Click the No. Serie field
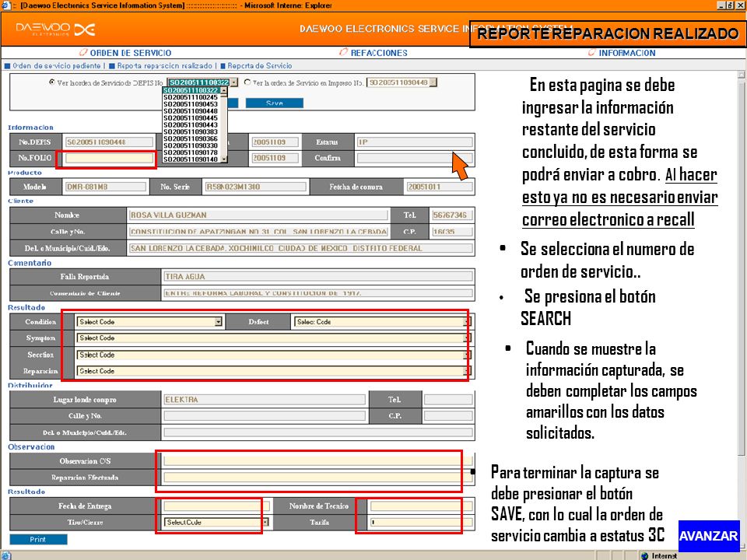This screenshot has width=747, height=560. [255, 187]
